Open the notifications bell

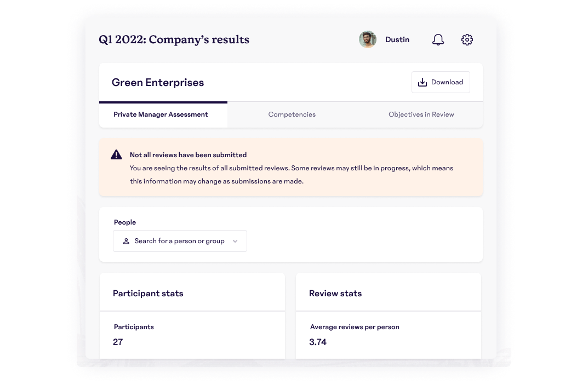click(438, 40)
